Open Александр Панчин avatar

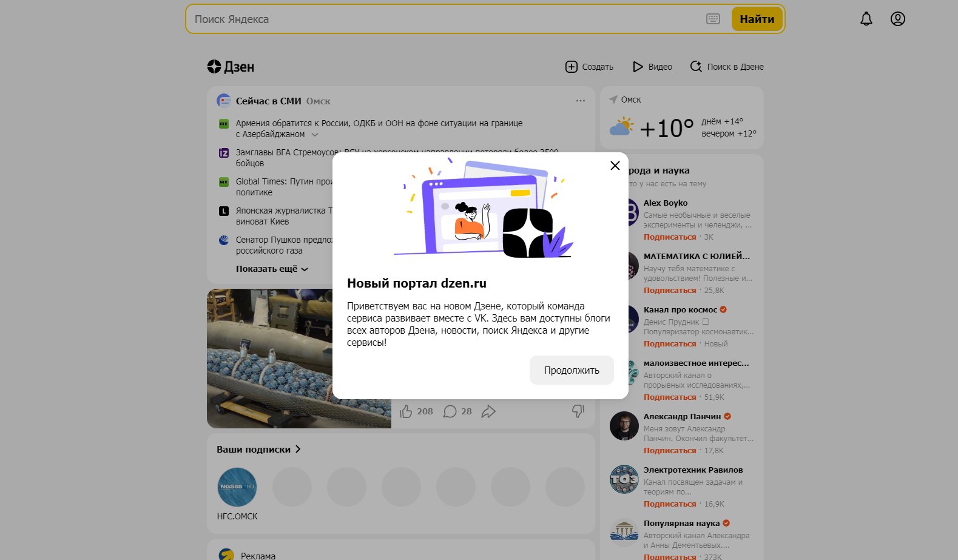coord(624,426)
